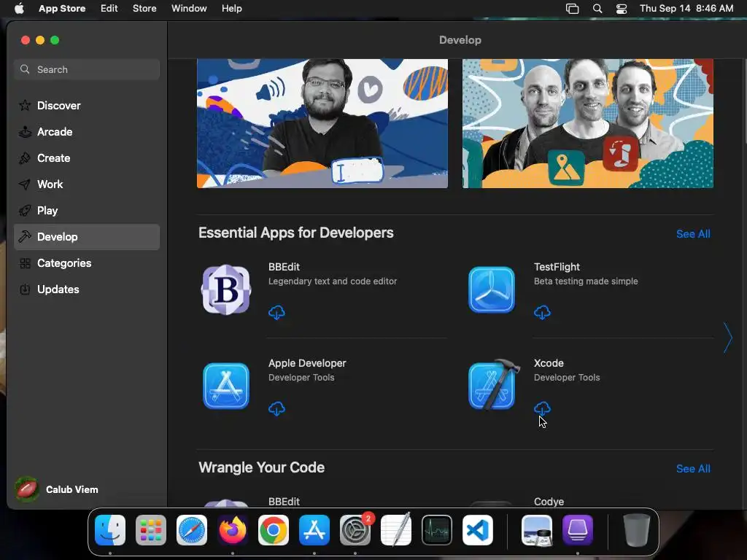Launch Safari from the Dock

(x=192, y=530)
